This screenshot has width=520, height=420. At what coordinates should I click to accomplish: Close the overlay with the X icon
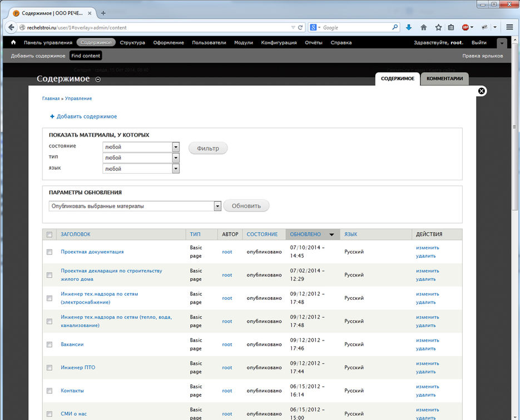pos(481,91)
